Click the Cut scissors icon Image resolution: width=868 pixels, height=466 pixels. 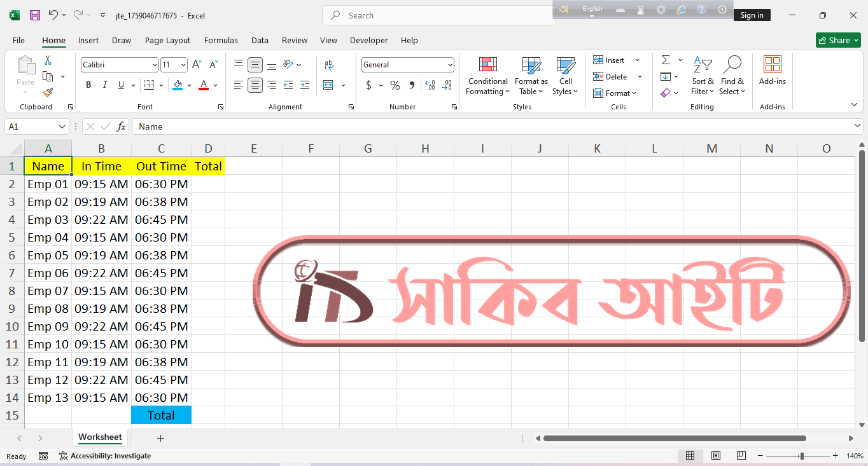48,60
